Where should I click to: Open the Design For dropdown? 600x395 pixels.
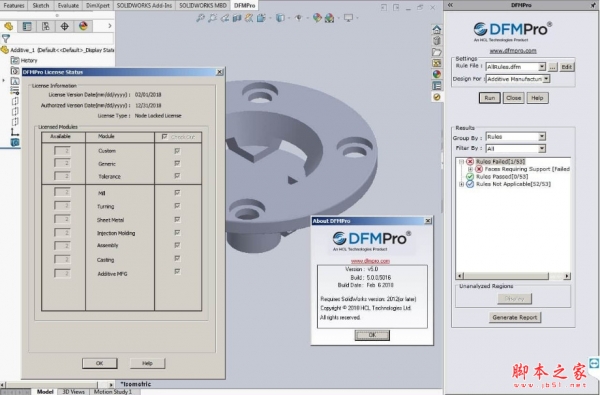[x=546, y=79]
